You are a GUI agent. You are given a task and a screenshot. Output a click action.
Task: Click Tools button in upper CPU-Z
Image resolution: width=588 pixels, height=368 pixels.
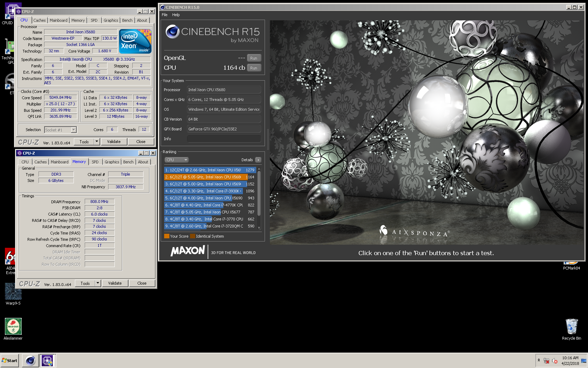tap(84, 142)
